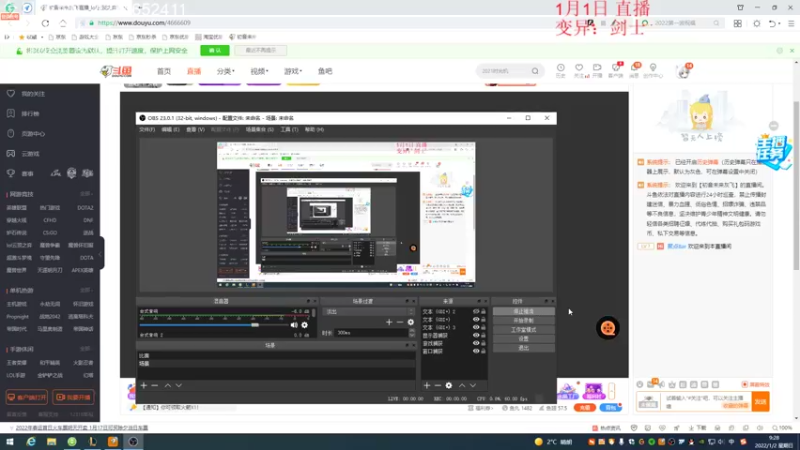This screenshot has height=450, width=800.
Task: Open the 工具(T) menu in OBS
Action: (289, 130)
